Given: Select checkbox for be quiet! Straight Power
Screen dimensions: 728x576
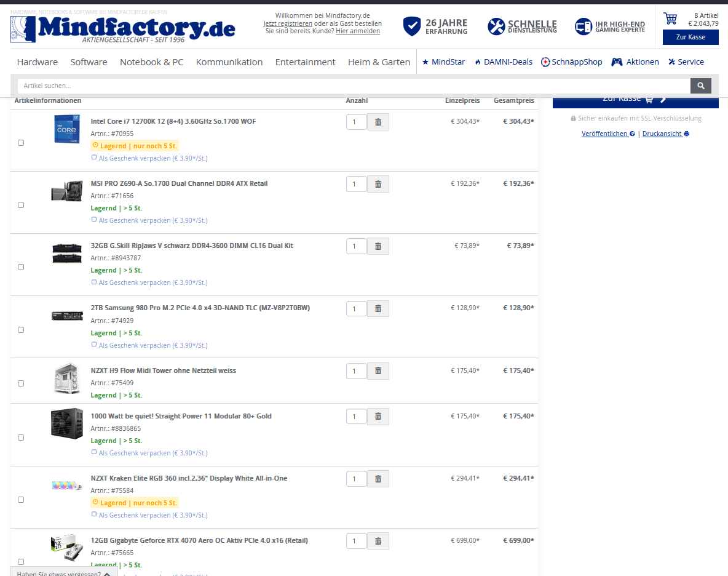Looking at the screenshot, I should pos(21,438).
